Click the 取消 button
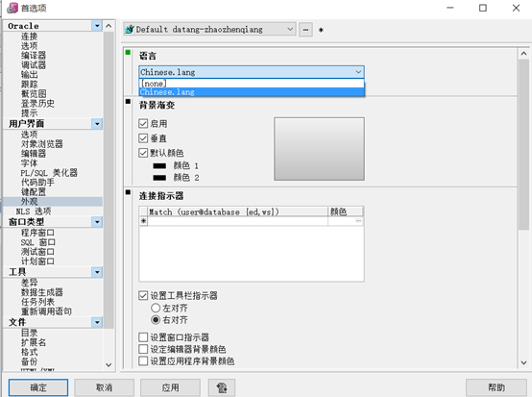Viewport: 532px width, 397px height. coord(104,387)
